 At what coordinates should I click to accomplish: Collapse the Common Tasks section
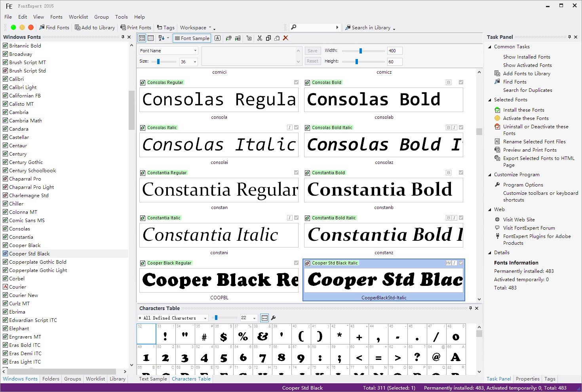click(490, 47)
